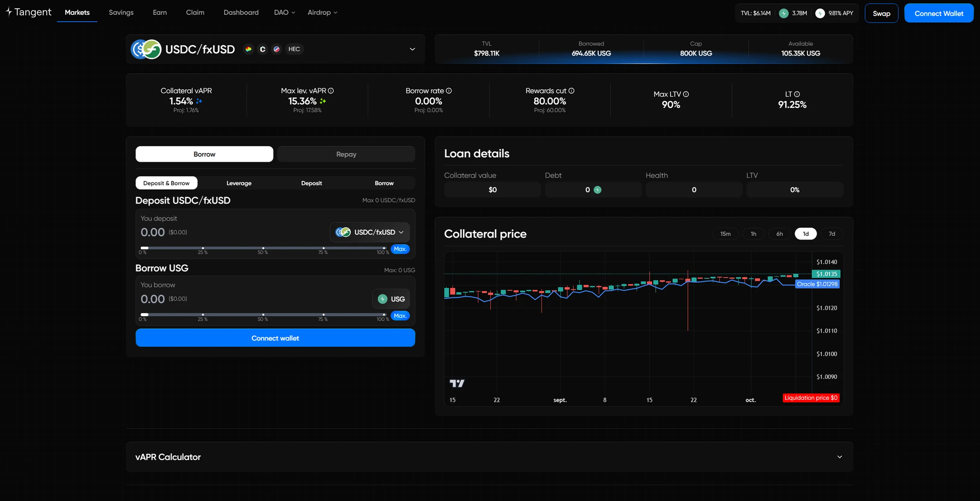Click the green sparkle icon by Max lev. vAPR
980x501 pixels.
(323, 101)
